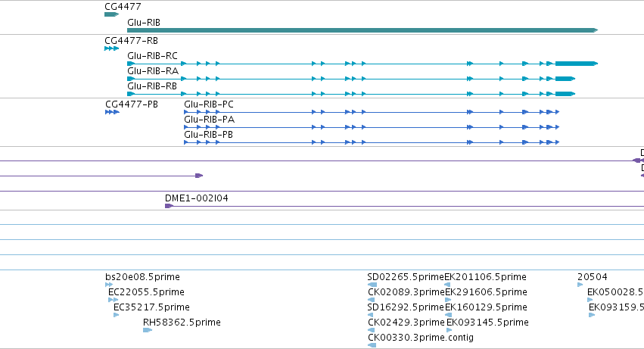Select the CG4477 gene arrow glyph
This screenshot has height=349, width=644.
(x=112, y=14)
